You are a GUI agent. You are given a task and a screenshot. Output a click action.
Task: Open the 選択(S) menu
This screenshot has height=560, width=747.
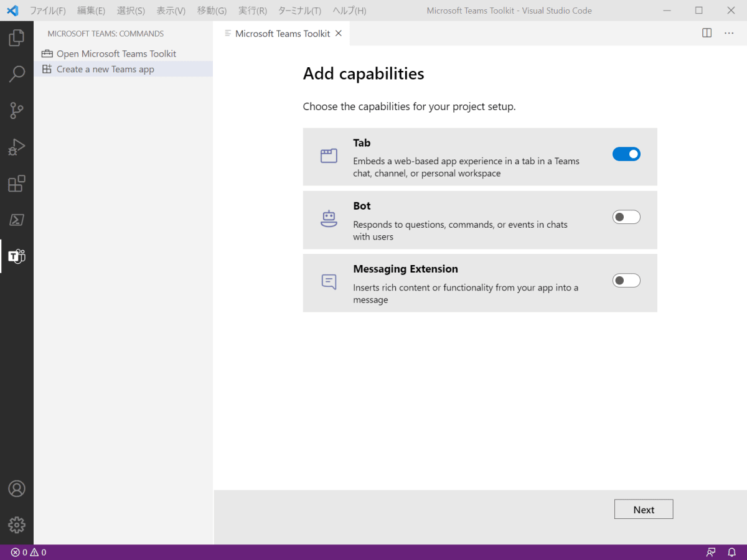point(131,11)
